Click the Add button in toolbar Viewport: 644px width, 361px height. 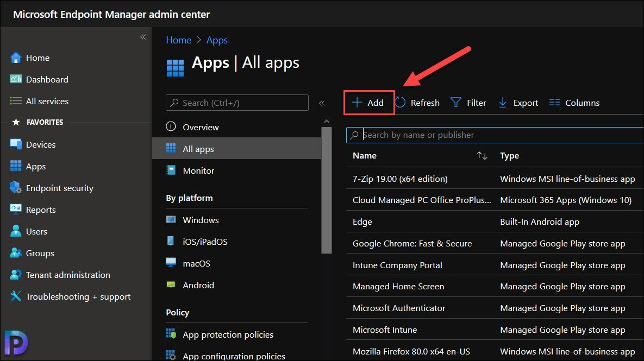tap(369, 103)
